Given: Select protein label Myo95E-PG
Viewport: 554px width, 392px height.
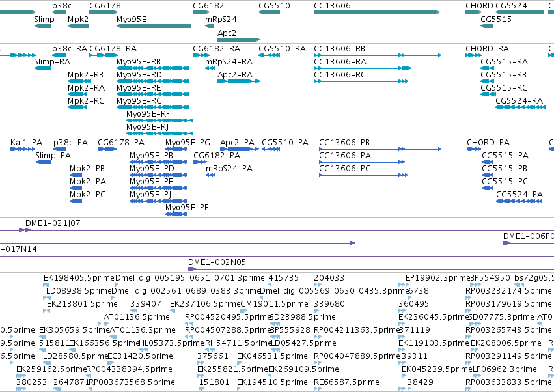Looking at the screenshot, I should pyautogui.click(x=187, y=143).
